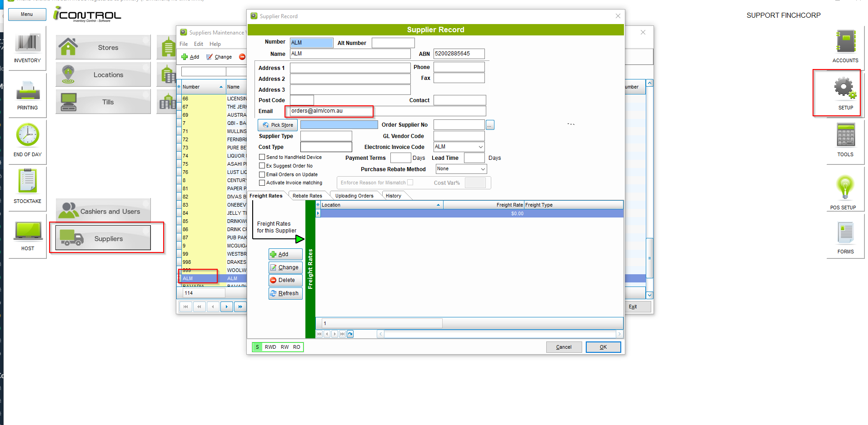The height and width of the screenshot is (425, 868).
Task: Click the Pick Store button
Action: pyautogui.click(x=278, y=125)
